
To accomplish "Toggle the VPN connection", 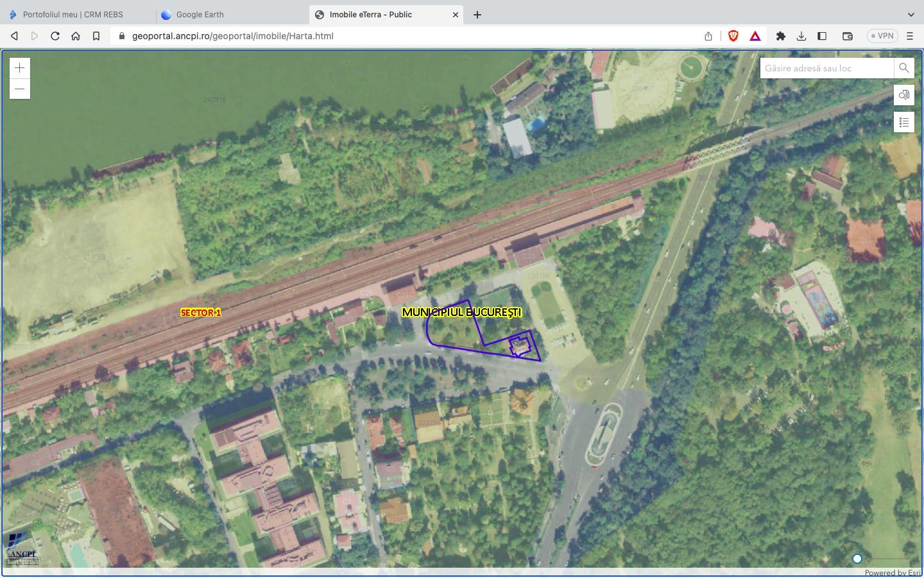I will pyautogui.click(x=882, y=36).
